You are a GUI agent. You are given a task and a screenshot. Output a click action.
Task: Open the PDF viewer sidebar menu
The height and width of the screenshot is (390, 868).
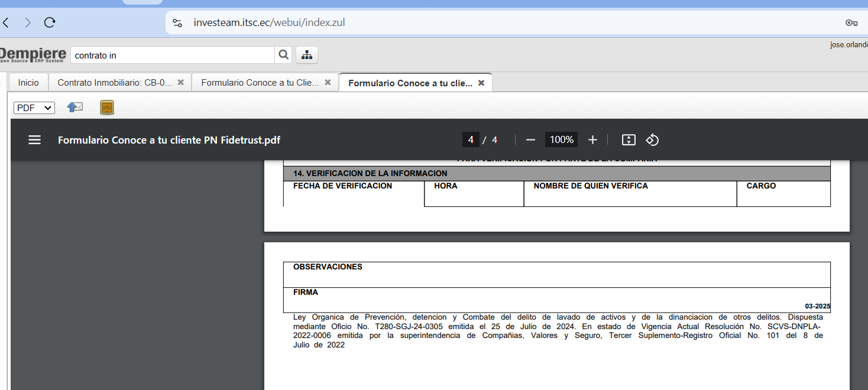click(x=35, y=140)
